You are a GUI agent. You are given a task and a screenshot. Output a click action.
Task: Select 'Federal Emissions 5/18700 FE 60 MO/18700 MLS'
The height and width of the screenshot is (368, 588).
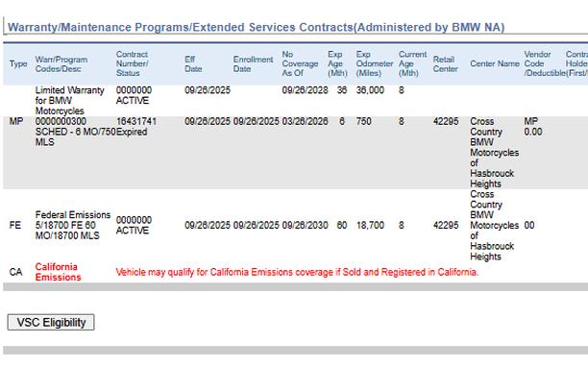coord(73,225)
